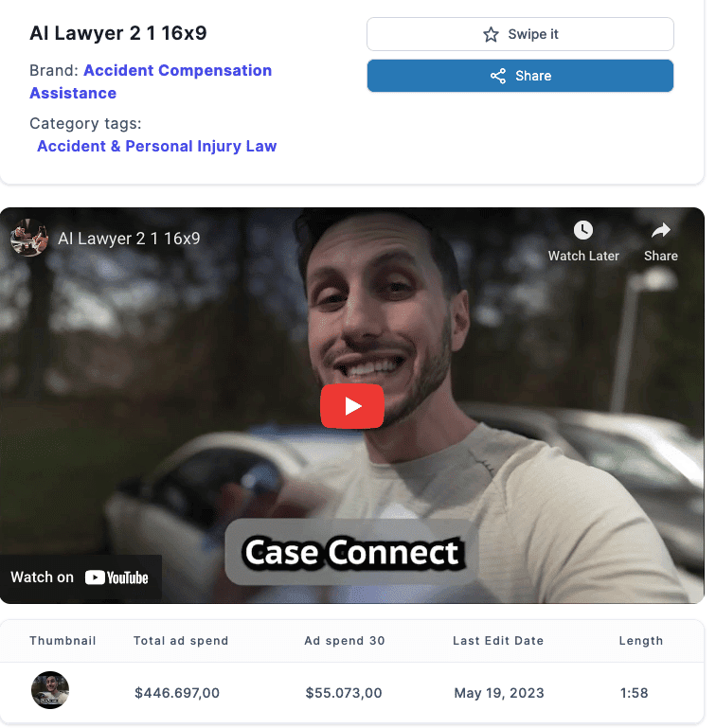716x728 pixels.
Task: Open the video title AI Lawyer 2 1 16x9
Action: 129,239
